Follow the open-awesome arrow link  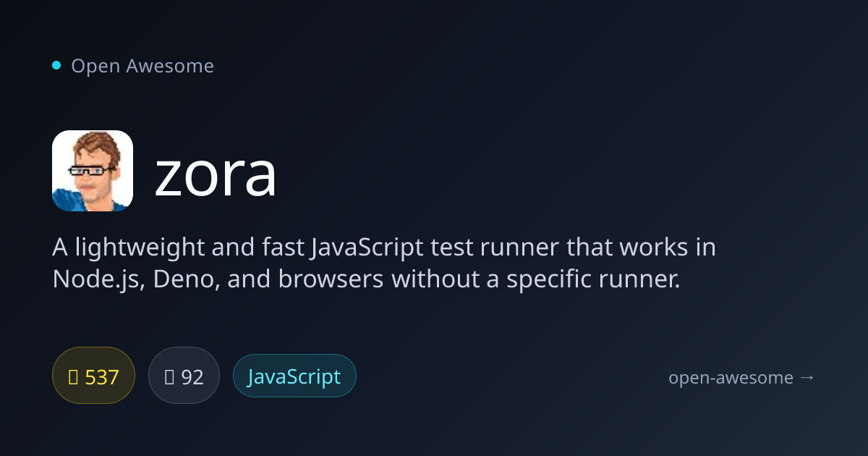pos(741,377)
